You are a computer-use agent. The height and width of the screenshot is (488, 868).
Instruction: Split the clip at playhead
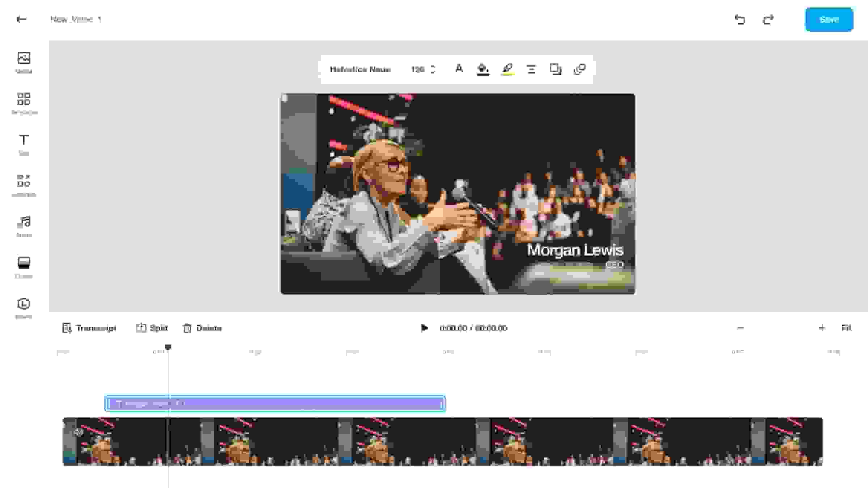(x=152, y=328)
